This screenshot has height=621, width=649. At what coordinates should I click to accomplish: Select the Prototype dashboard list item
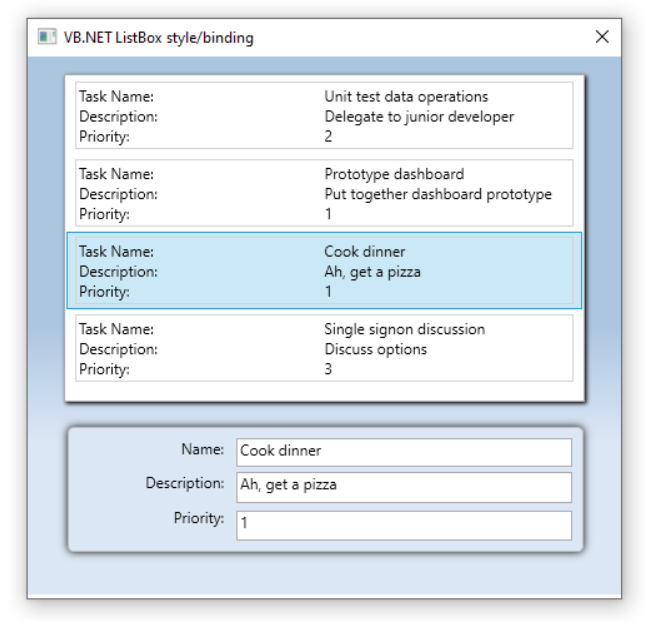click(324, 193)
